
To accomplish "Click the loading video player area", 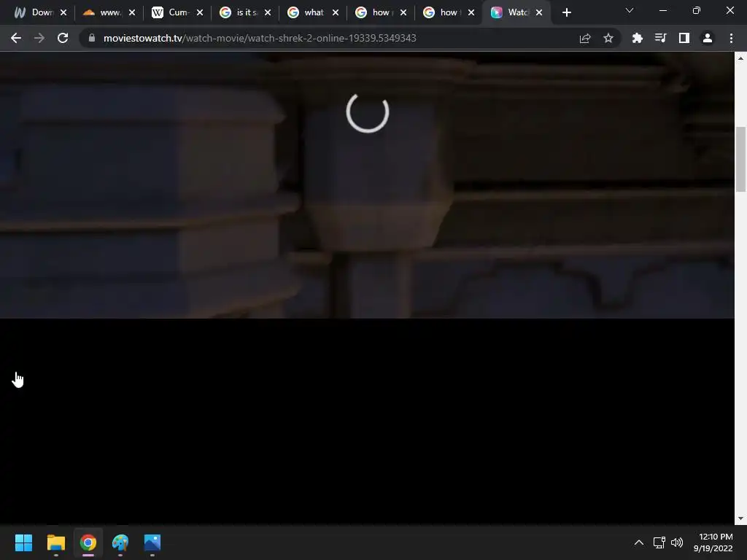I will (368, 184).
